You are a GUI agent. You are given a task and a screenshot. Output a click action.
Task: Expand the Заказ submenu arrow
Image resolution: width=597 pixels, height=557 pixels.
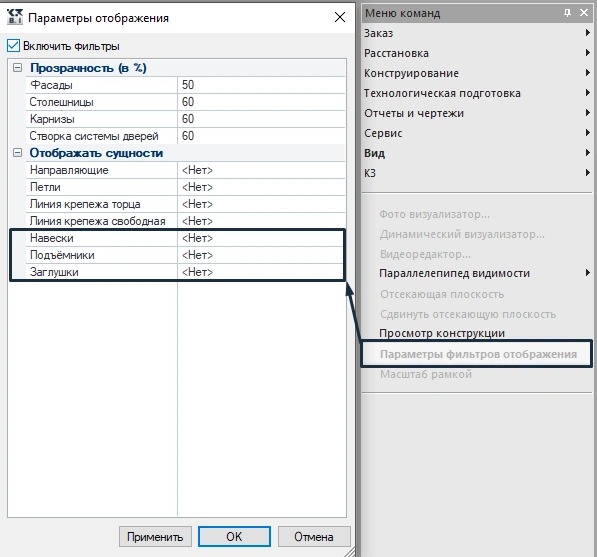tap(587, 33)
